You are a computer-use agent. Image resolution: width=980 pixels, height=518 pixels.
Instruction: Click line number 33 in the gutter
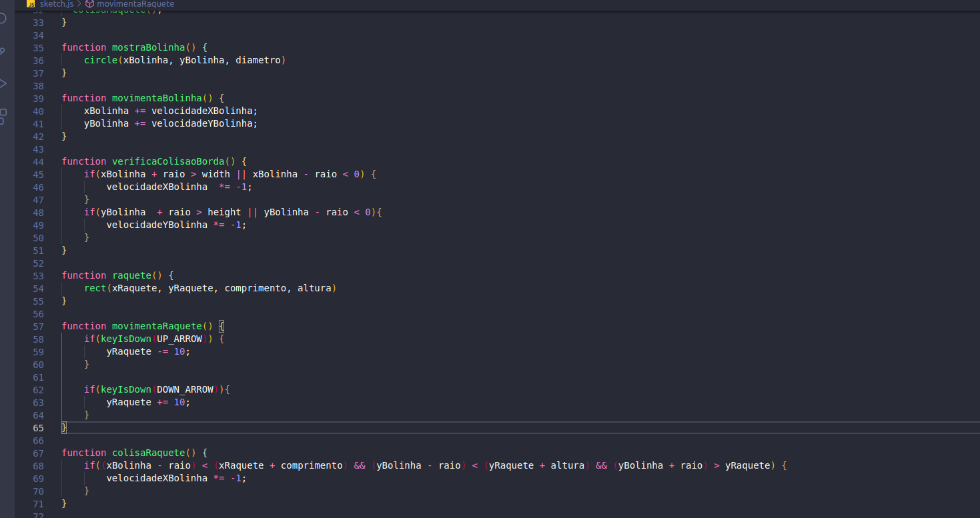[x=38, y=22]
